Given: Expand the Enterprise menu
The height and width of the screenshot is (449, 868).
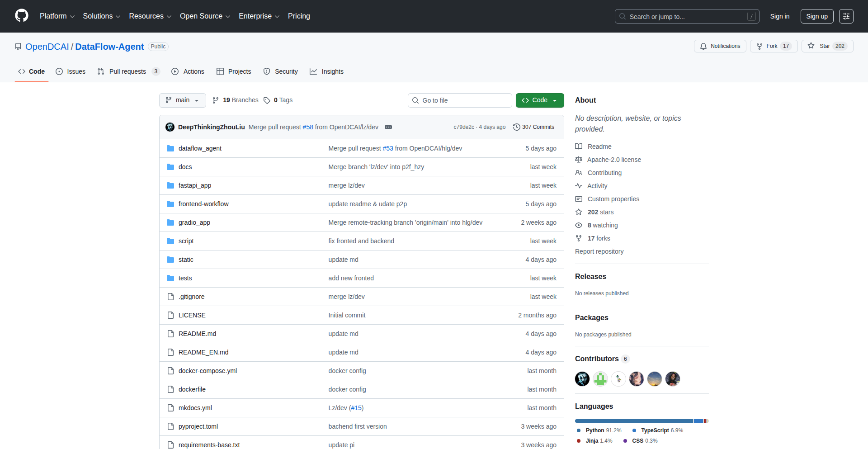Looking at the screenshot, I should click(x=259, y=16).
